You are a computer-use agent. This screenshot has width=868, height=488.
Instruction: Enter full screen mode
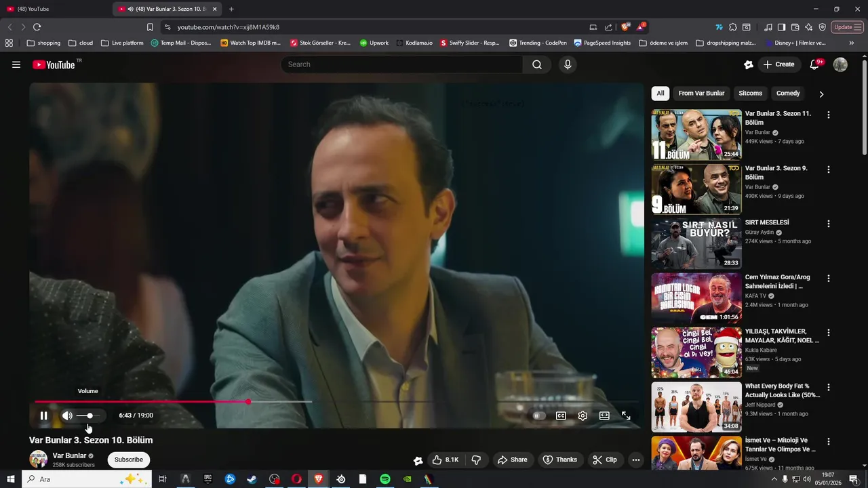(626, 415)
